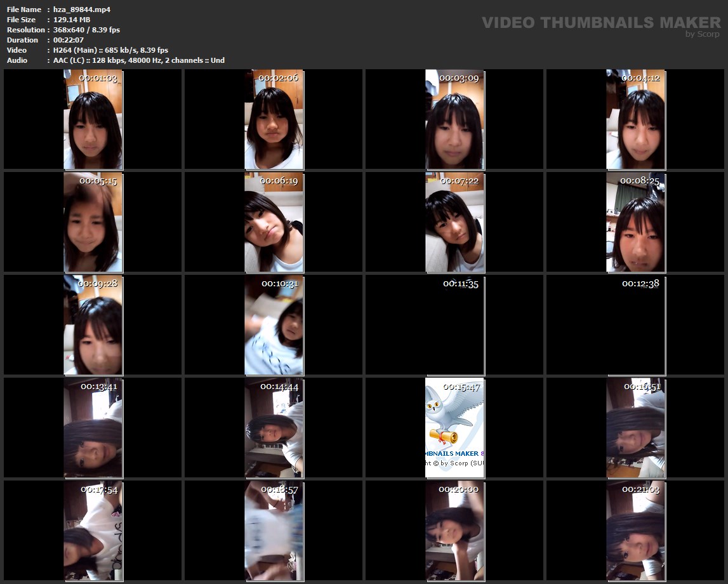
Task: Select the thumbnail at timestamp 00:02:06
Action: [x=274, y=119]
